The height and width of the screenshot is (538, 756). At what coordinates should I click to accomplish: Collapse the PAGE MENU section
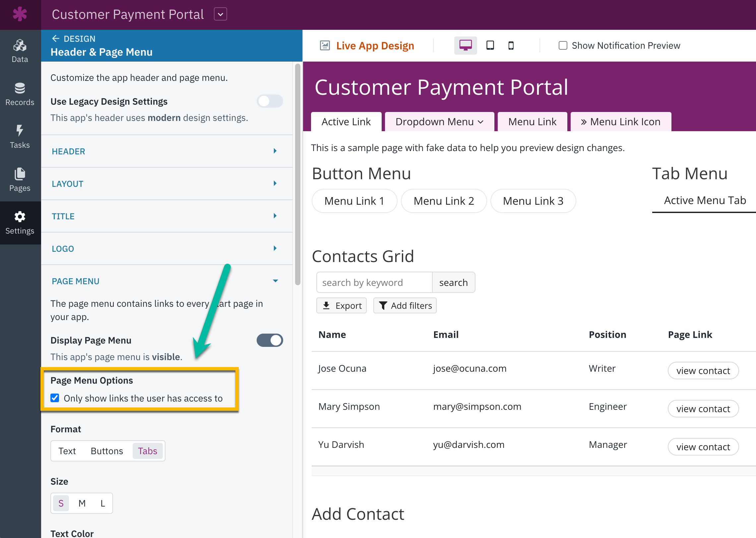[167, 281]
